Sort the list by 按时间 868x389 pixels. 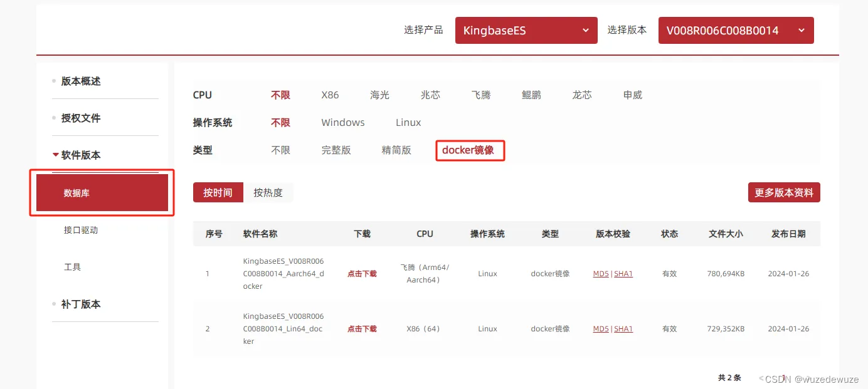218,193
